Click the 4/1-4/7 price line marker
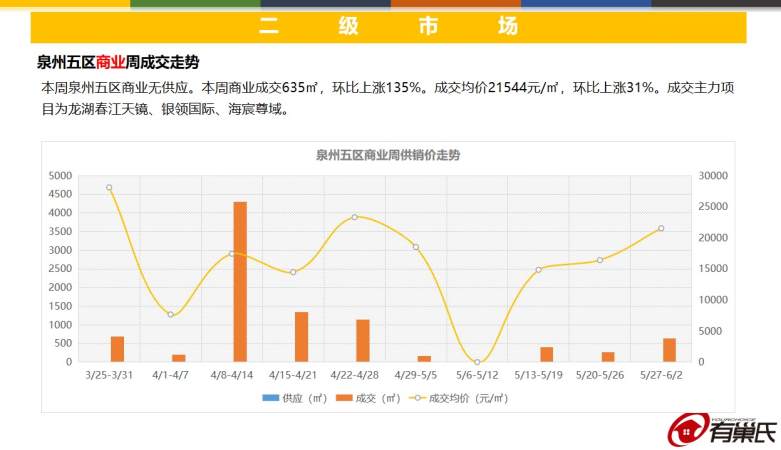The height and width of the screenshot is (450, 781). point(170,314)
